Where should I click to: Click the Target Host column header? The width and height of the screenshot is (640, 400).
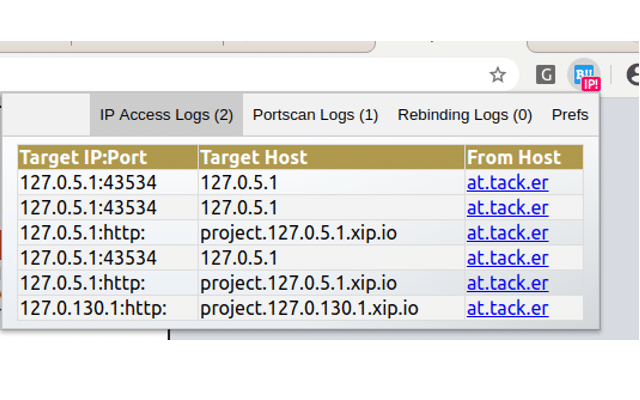click(x=331, y=157)
